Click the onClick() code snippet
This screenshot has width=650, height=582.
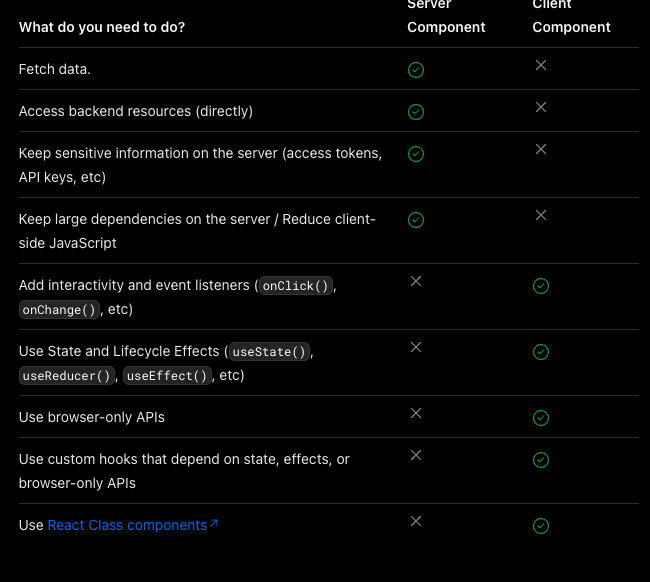click(x=295, y=286)
